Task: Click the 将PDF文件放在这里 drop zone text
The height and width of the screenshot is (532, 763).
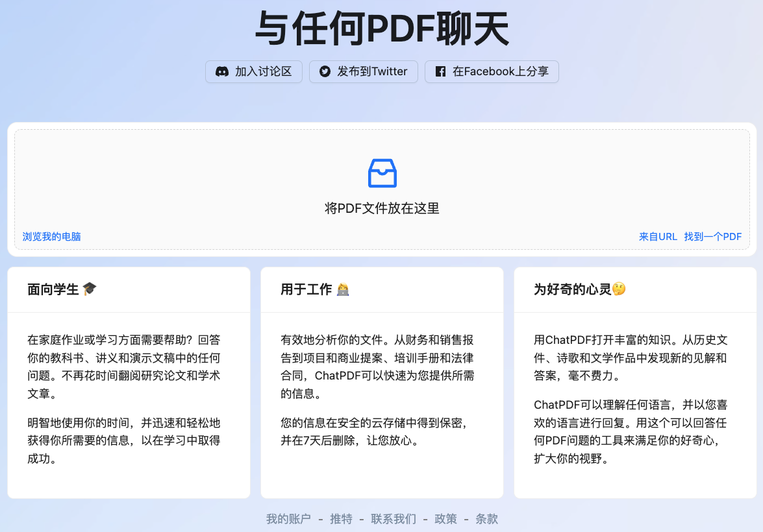Action: pos(382,208)
